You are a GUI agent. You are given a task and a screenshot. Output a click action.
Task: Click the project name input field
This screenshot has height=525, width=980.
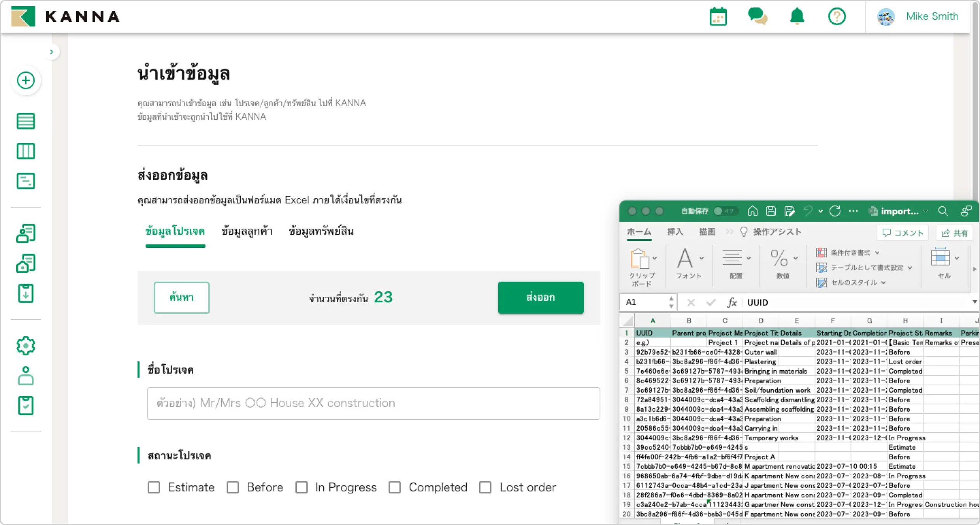pyautogui.click(x=373, y=403)
